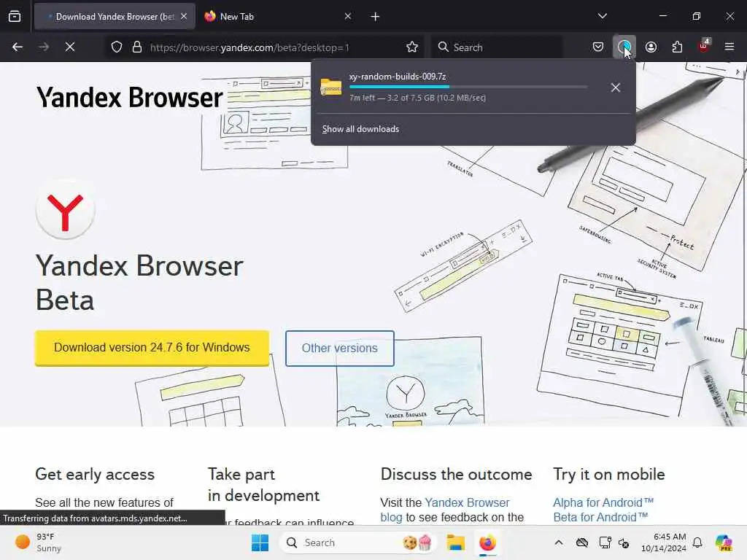The width and height of the screenshot is (747, 560).
Task: Select the Get early access heading
Action: 95,475
